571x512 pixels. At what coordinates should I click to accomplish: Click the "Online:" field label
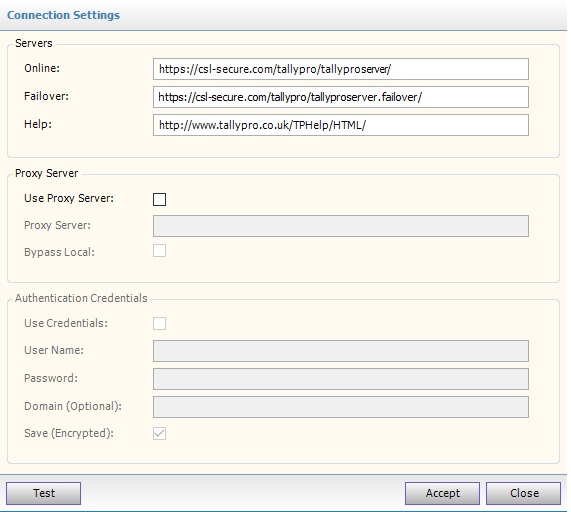point(42,68)
